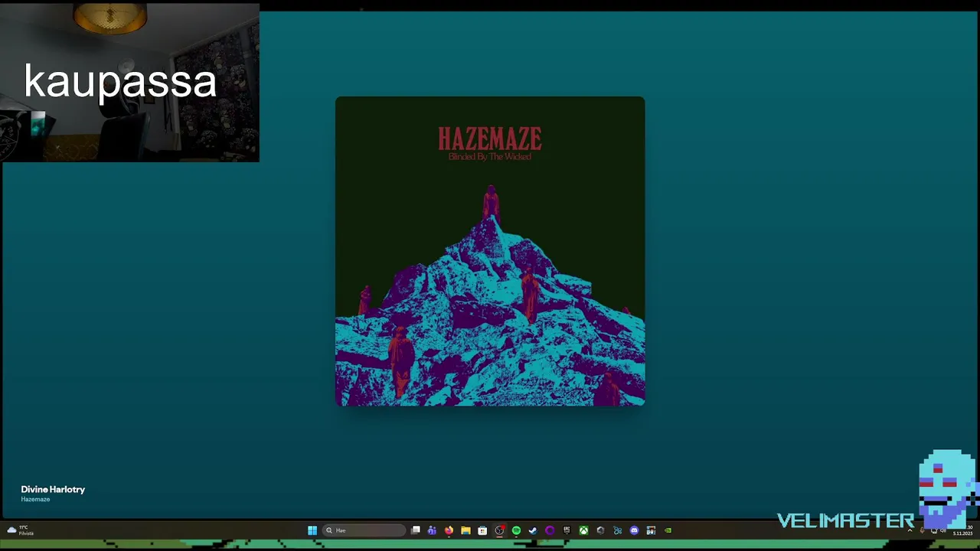Launch Firefox from the taskbar
The height and width of the screenshot is (551, 980).
pos(449,530)
